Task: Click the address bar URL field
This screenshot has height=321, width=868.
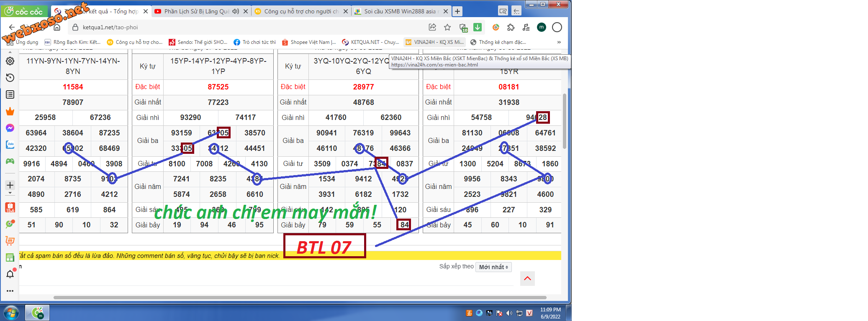Action: 251,27
